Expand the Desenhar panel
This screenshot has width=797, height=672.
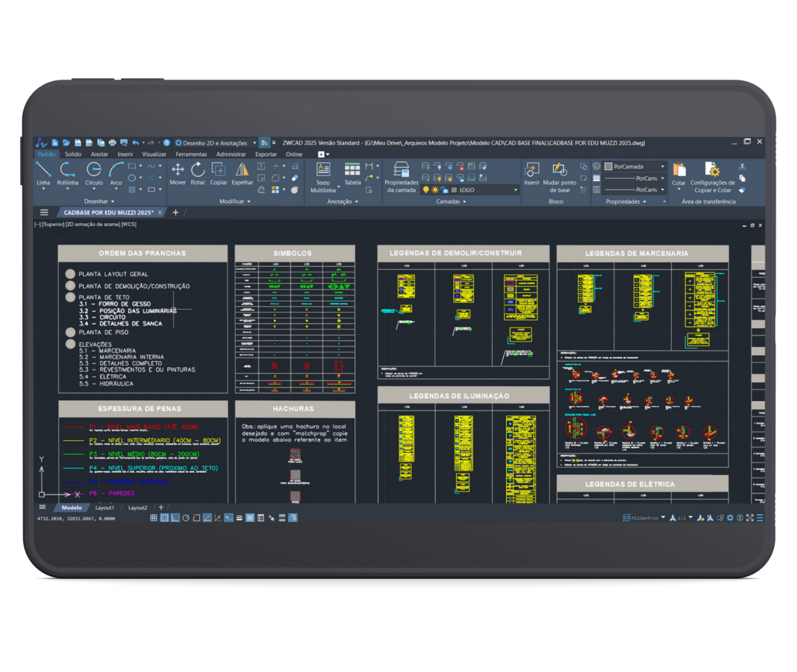pyautogui.click(x=100, y=202)
